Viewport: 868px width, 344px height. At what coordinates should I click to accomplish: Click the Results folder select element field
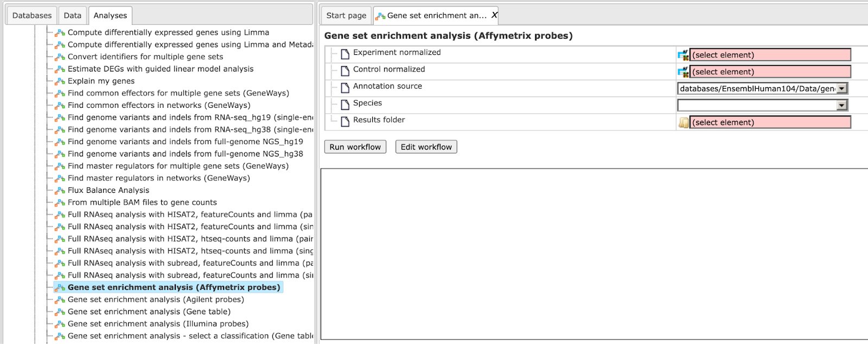point(770,122)
